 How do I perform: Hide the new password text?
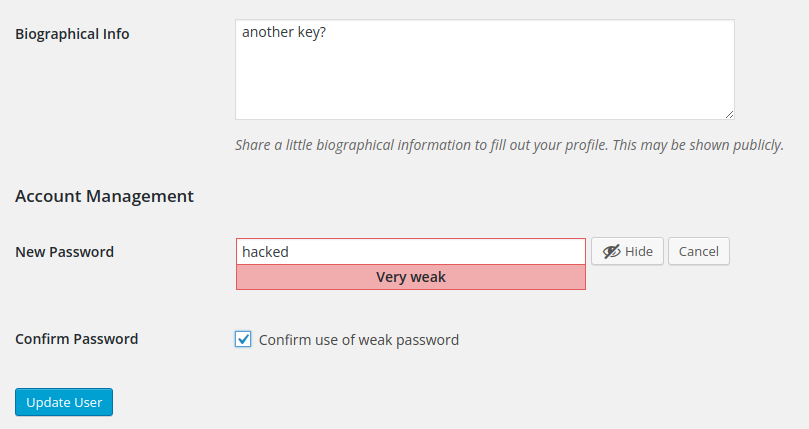tap(627, 251)
